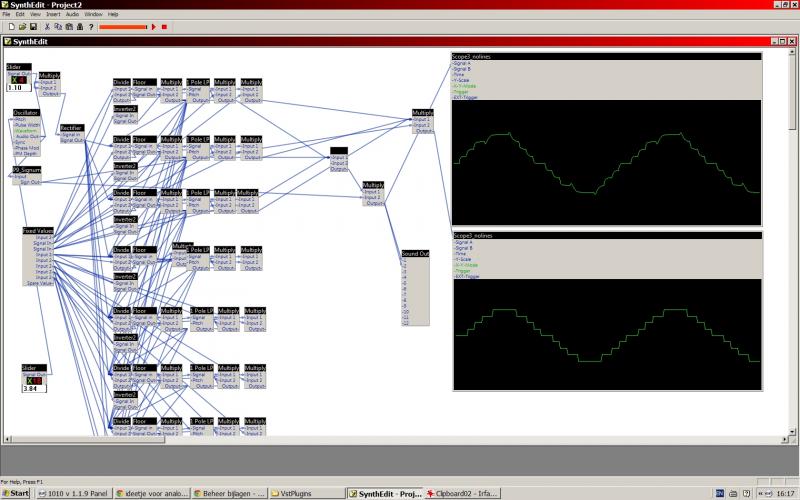The image size is (800, 500).
Task: Create a new project with toolbar New icon
Action: (x=12, y=27)
